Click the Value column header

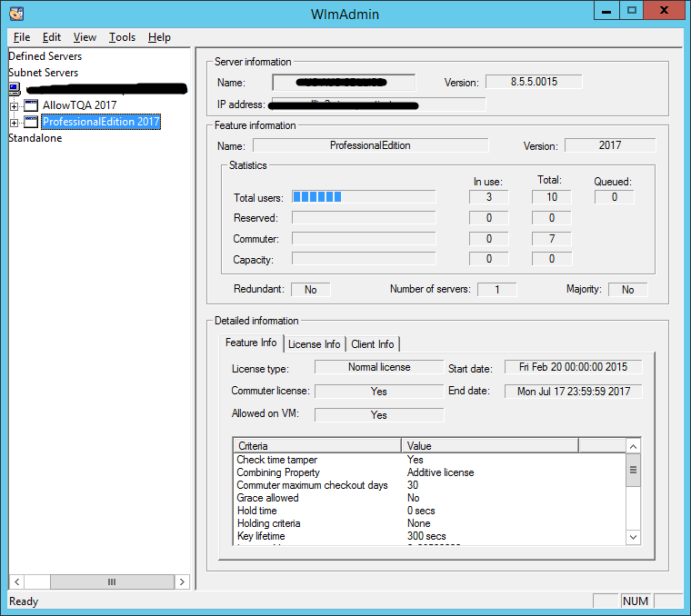pyautogui.click(x=490, y=445)
